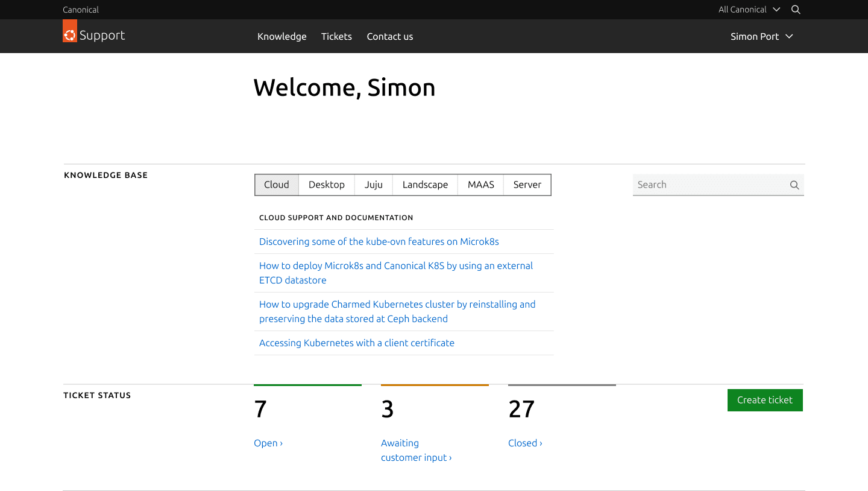This screenshot has height=491, width=868.
Task: Click the Support title in the header
Action: 102,35
